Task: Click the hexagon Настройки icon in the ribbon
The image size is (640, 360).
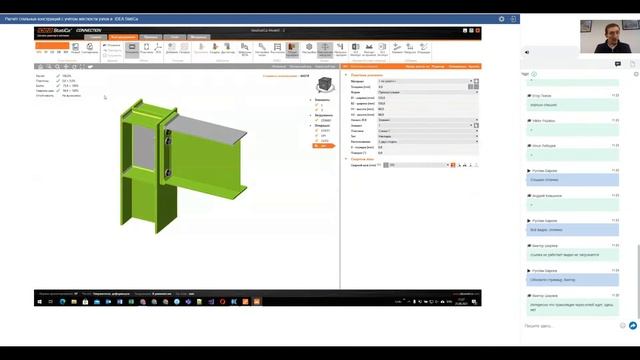Action: coord(309,49)
